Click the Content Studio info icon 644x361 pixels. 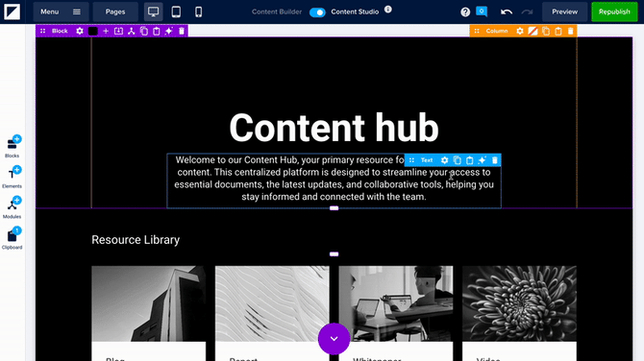pyautogui.click(x=388, y=9)
